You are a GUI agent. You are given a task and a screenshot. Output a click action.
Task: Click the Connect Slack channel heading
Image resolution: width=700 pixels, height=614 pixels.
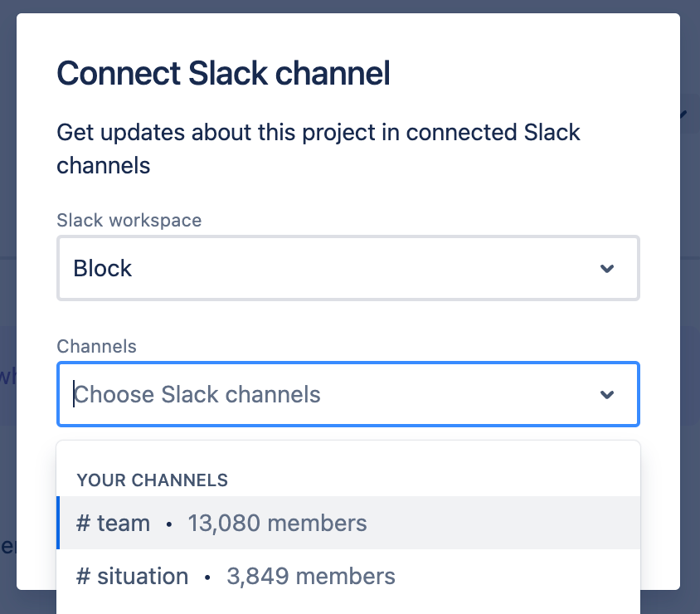tap(223, 74)
